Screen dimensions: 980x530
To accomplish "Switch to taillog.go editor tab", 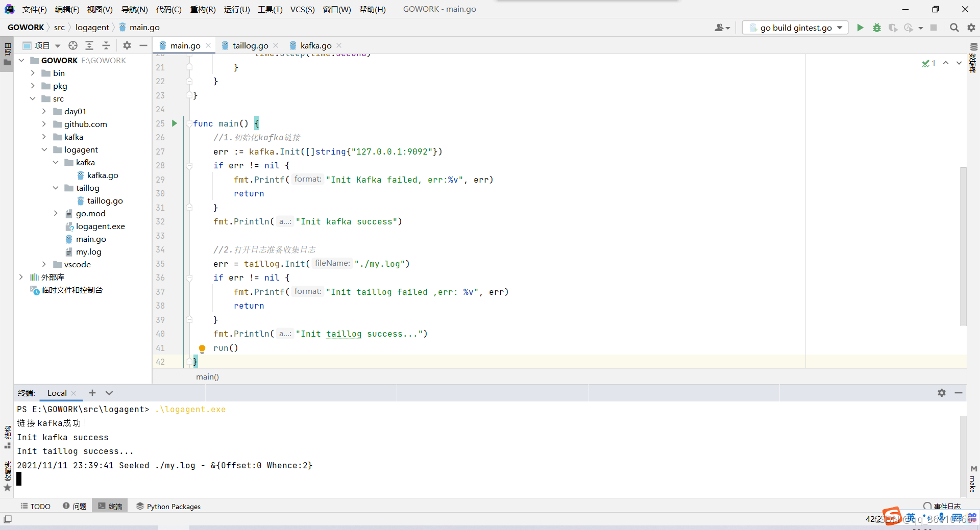I will click(250, 45).
